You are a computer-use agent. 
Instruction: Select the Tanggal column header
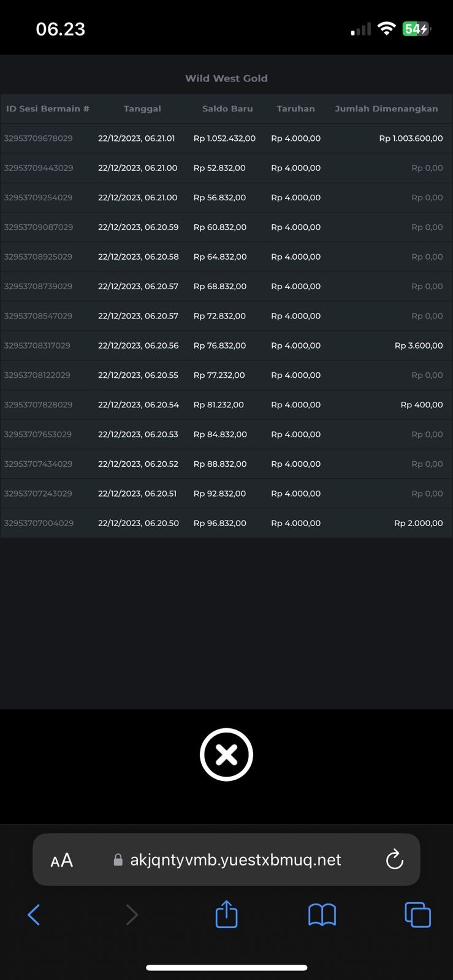[x=142, y=108]
